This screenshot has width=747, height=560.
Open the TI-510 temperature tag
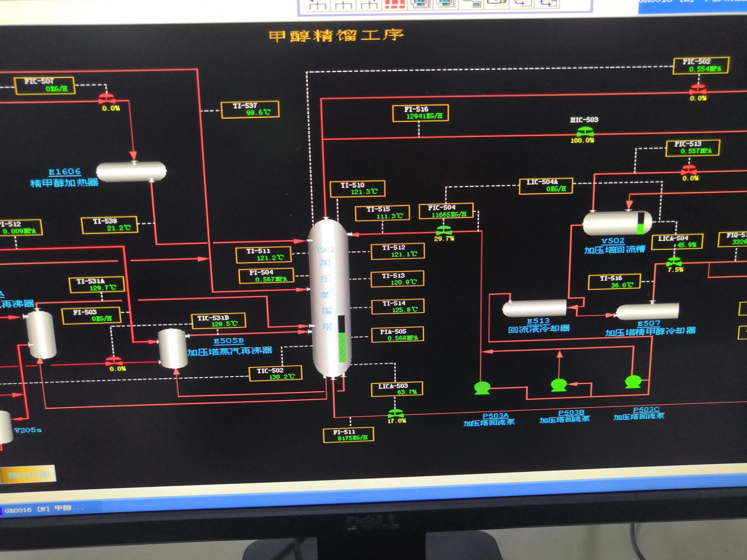pos(358,189)
